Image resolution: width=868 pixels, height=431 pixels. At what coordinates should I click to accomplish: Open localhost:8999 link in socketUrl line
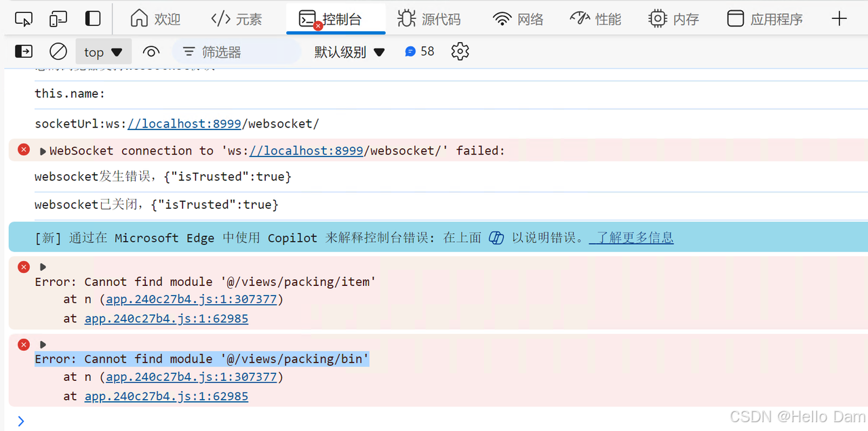(184, 123)
